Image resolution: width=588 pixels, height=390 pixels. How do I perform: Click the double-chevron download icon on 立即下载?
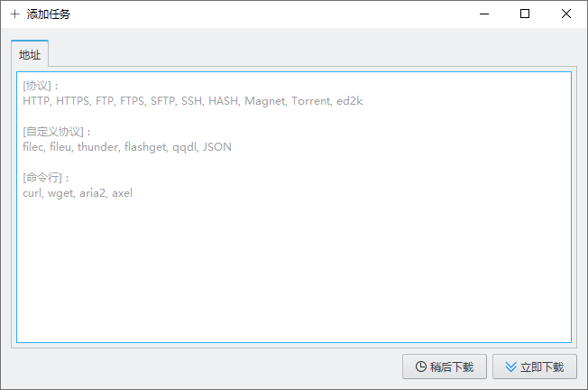510,367
